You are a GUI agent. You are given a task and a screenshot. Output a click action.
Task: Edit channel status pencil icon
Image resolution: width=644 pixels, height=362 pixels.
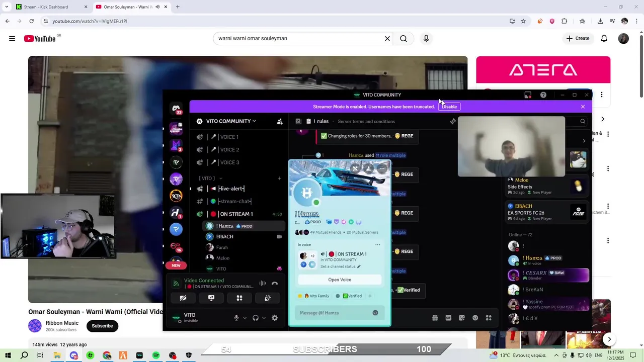click(x=359, y=266)
